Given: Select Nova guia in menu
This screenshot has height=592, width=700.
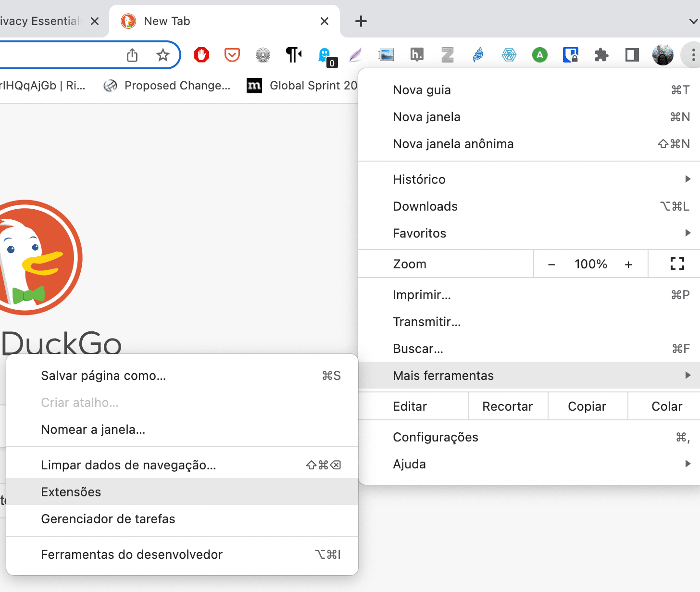Looking at the screenshot, I should click(x=529, y=90).
